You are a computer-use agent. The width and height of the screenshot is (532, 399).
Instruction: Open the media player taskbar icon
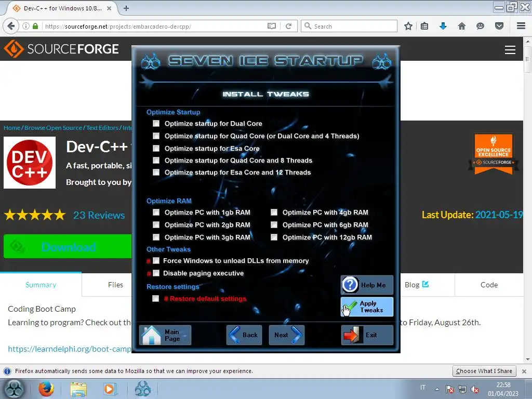click(110, 389)
